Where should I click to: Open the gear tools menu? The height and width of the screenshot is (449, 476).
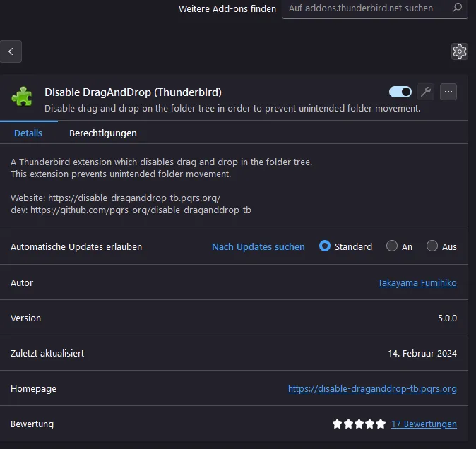tap(460, 52)
